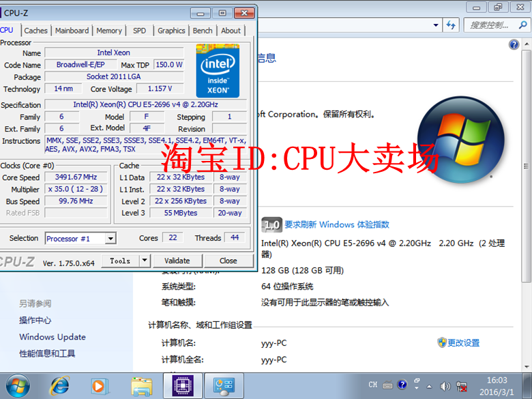Open the Windows Experience Index refresh link
The width and height of the screenshot is (532, 399).
(337, 224)
